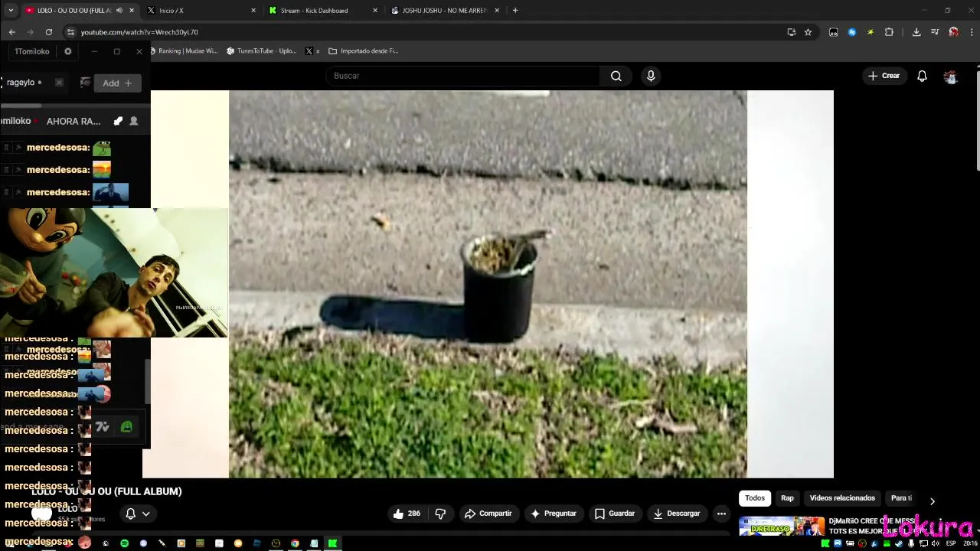Open the Kick app in taskbar
The height and width of the screenshot is (551, 980).
click(x=332, y=543)
